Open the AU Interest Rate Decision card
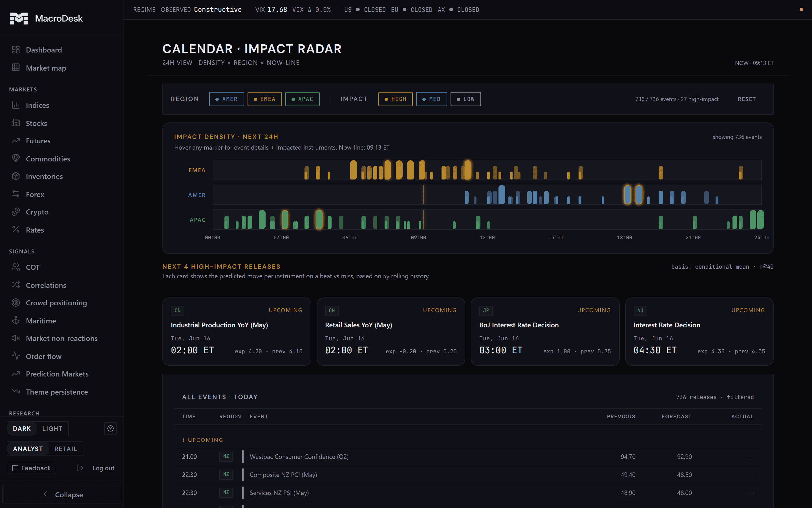 (x=699, y=332)
